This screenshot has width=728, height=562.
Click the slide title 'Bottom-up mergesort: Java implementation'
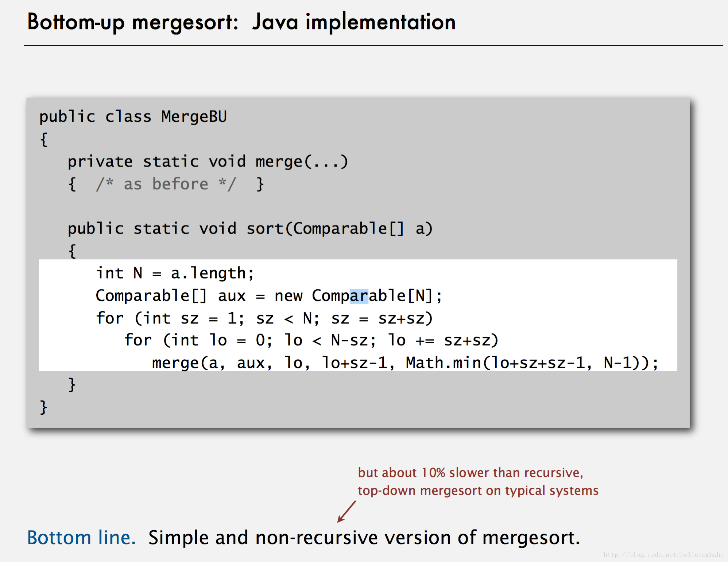point(241,22)
